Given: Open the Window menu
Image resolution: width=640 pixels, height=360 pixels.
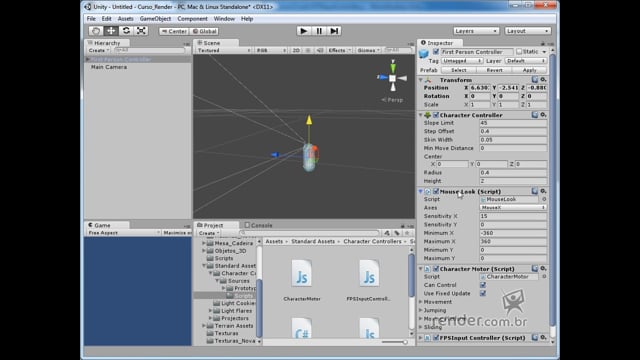Looking at the screenshot, I should pyautogui.click(x=224, y=19).
